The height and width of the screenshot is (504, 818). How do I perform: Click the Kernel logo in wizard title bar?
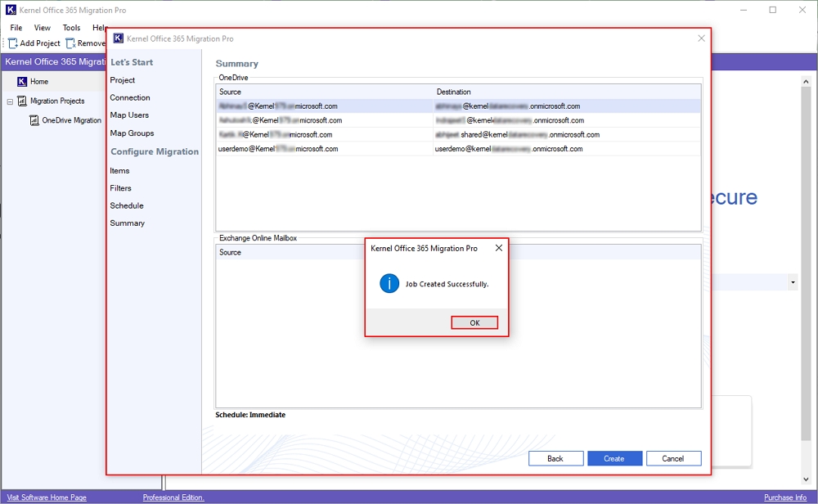[119, 38]
